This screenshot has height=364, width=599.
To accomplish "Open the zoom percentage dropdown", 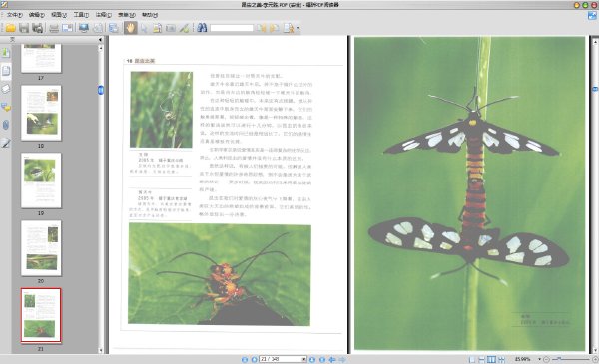I will coord(539,359).
